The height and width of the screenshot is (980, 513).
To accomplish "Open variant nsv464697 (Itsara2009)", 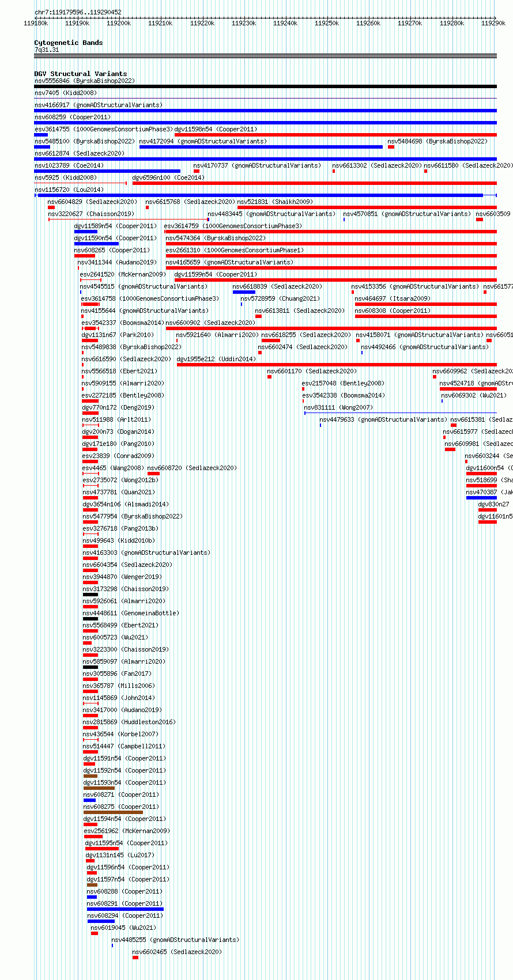I will coord(393,298).
